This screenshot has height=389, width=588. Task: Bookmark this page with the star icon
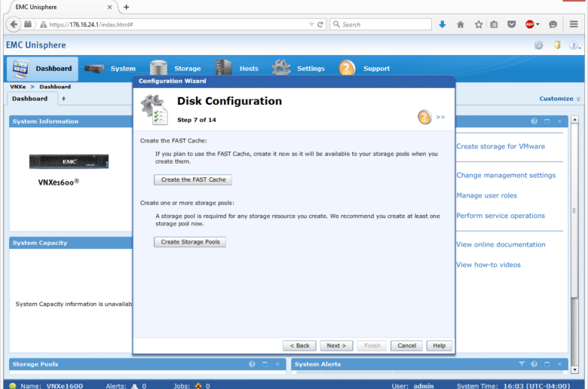tap(479, 24)
